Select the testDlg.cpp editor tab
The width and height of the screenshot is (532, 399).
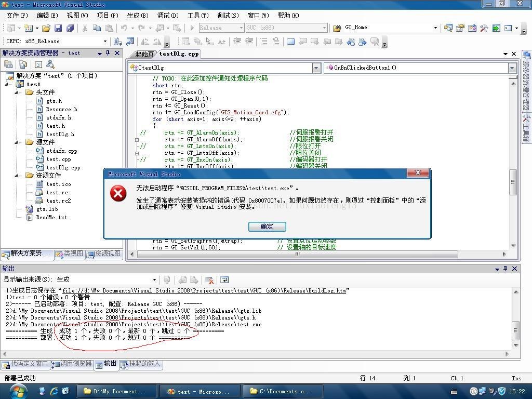point(179,54)
